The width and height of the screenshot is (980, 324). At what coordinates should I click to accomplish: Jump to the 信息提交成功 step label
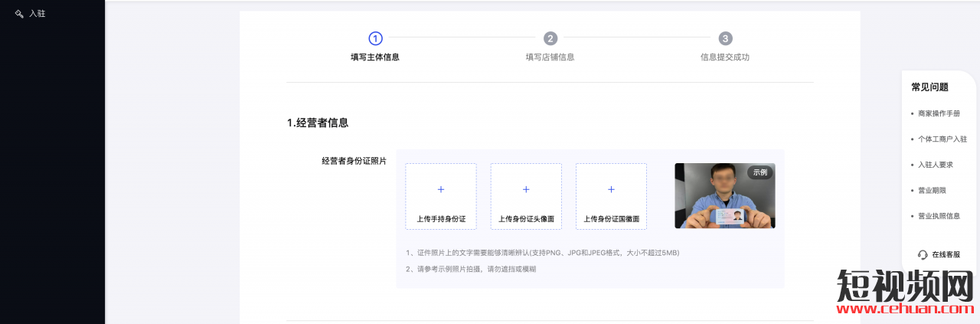(x=725, y=57)
